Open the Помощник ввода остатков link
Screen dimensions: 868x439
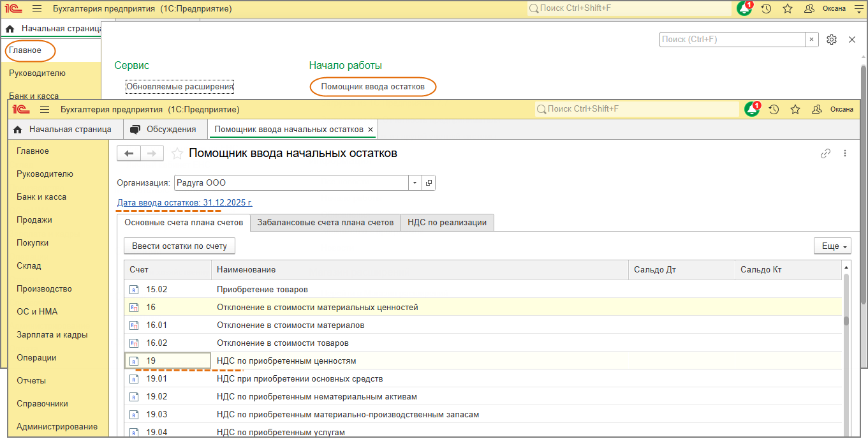[372, 87]
